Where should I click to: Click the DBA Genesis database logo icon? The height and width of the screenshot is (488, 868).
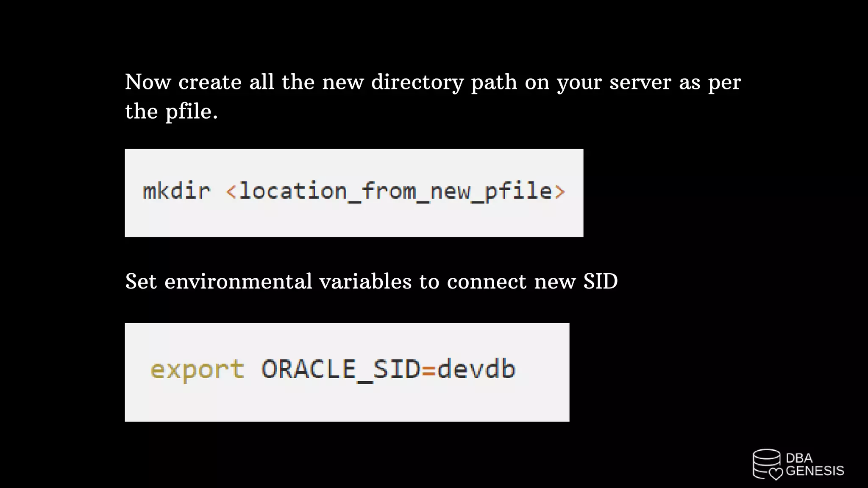pos(768,465)
